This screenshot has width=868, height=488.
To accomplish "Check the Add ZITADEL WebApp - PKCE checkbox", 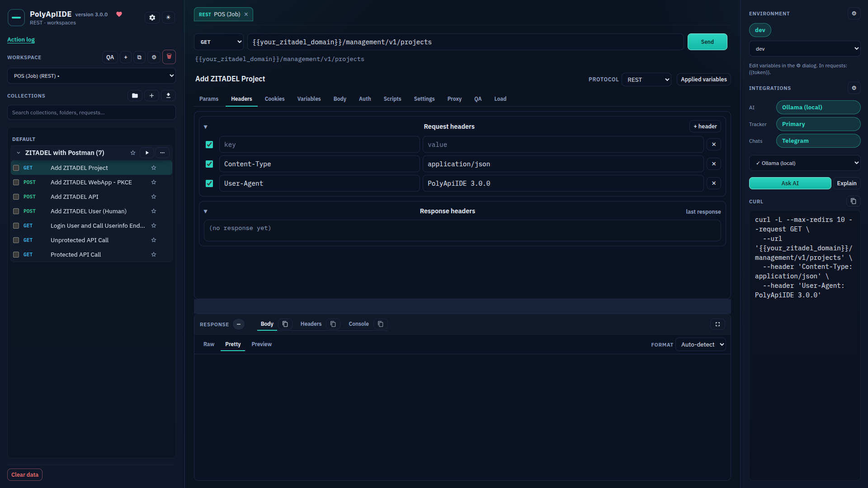I will point(16,182).
